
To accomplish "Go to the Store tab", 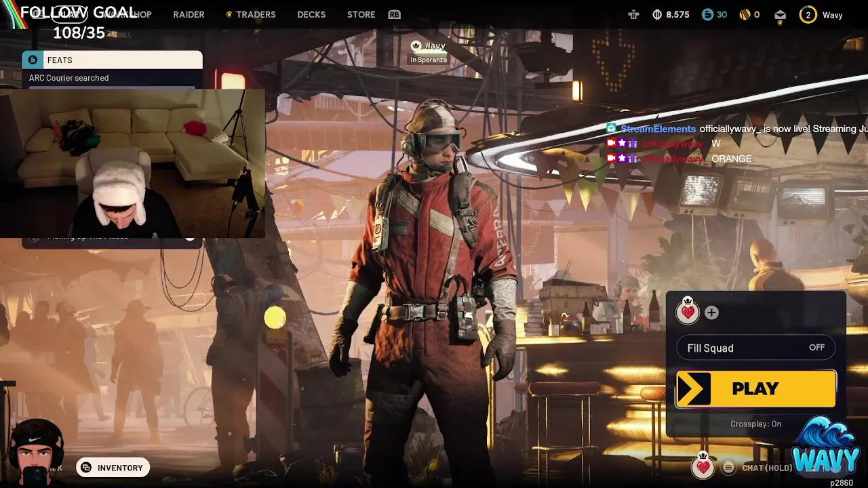I will click(361, 14).
